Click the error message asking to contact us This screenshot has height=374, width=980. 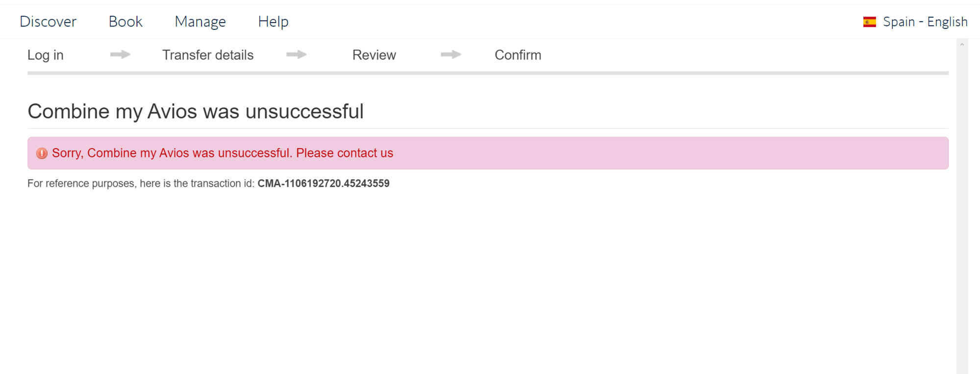pyautogui.click(x=223, y=153)
